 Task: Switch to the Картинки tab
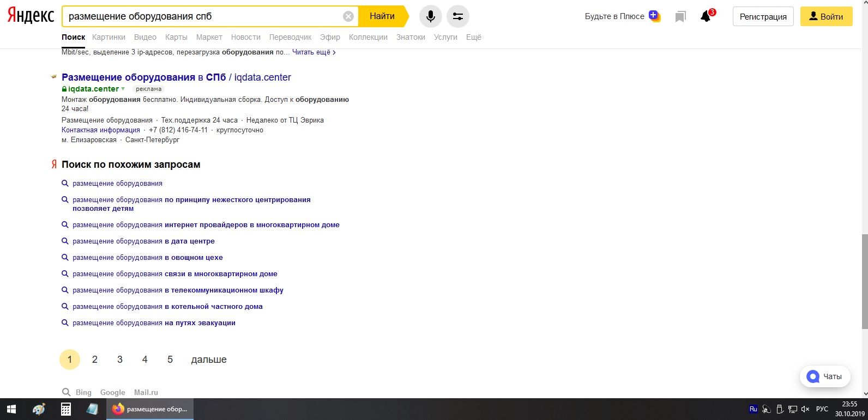tap(109, 37)
